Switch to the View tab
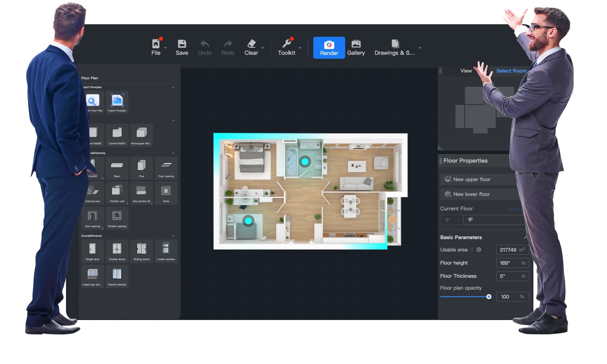This screenshot has height=364, width=607. (x=466, y=71)
